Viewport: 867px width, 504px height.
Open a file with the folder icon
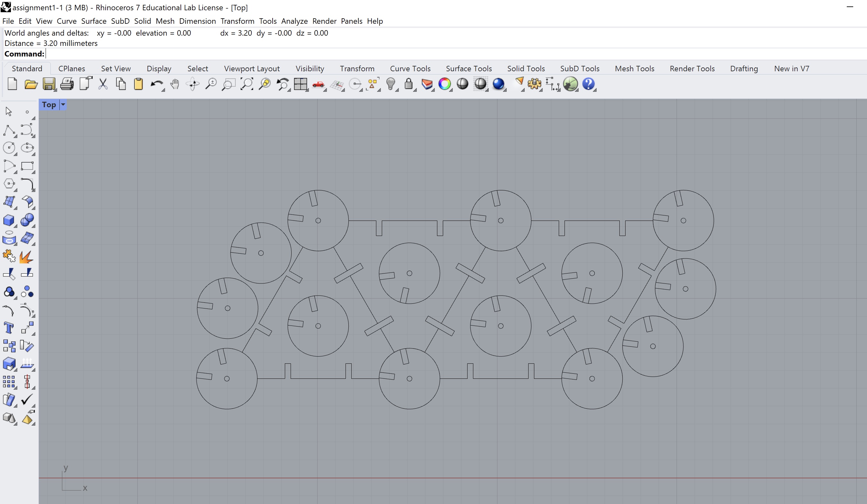point(31,84)
